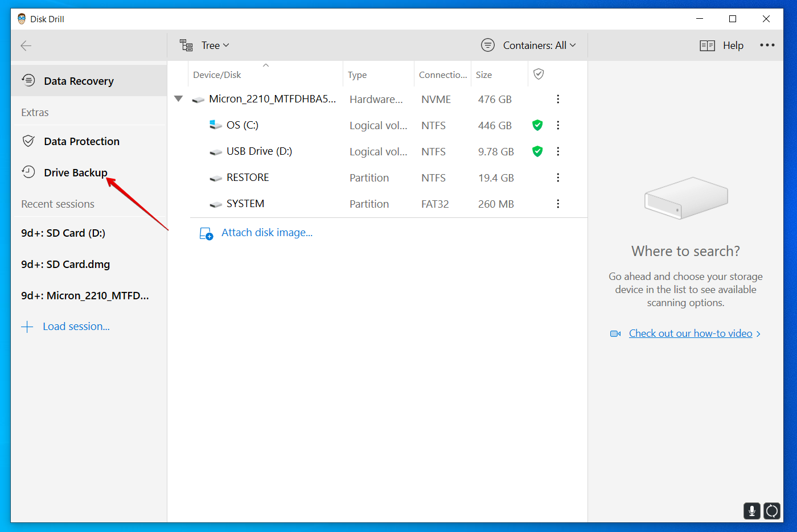Click the Attach disk image icon
This screenshot has width=797, height=532.
coord(206,233)
